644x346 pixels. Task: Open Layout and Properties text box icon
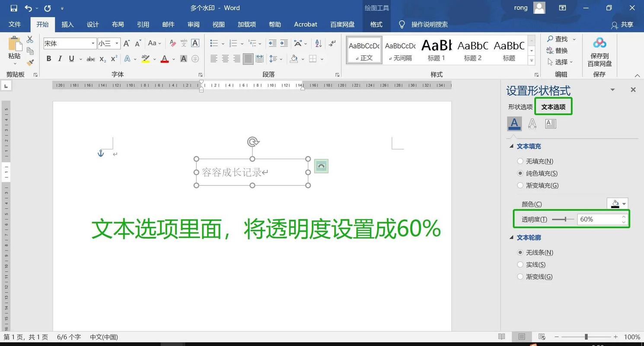(x=551, y=124)
